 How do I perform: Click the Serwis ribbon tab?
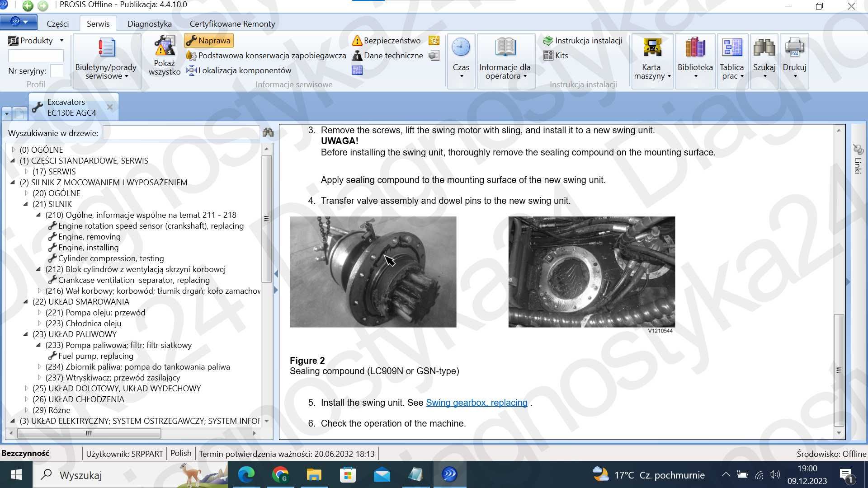pos(98,24)
